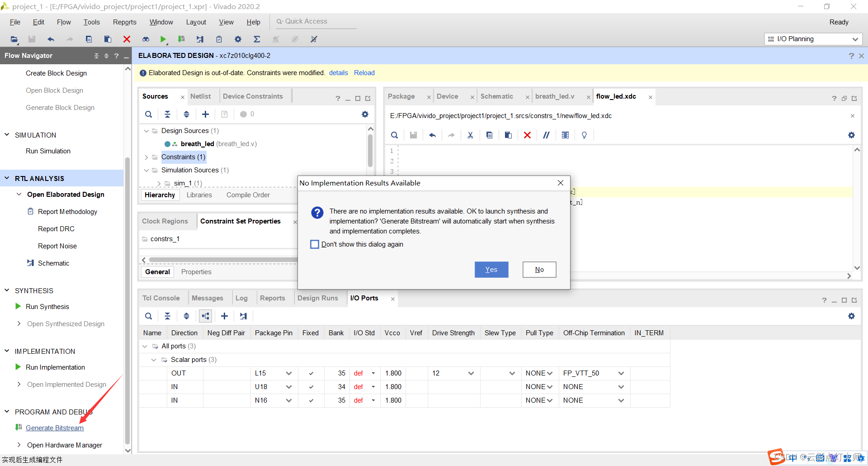Open the Package Pin dropdown for L15
The width and height of the screenshot is (868, 466).
pos(289,373)
